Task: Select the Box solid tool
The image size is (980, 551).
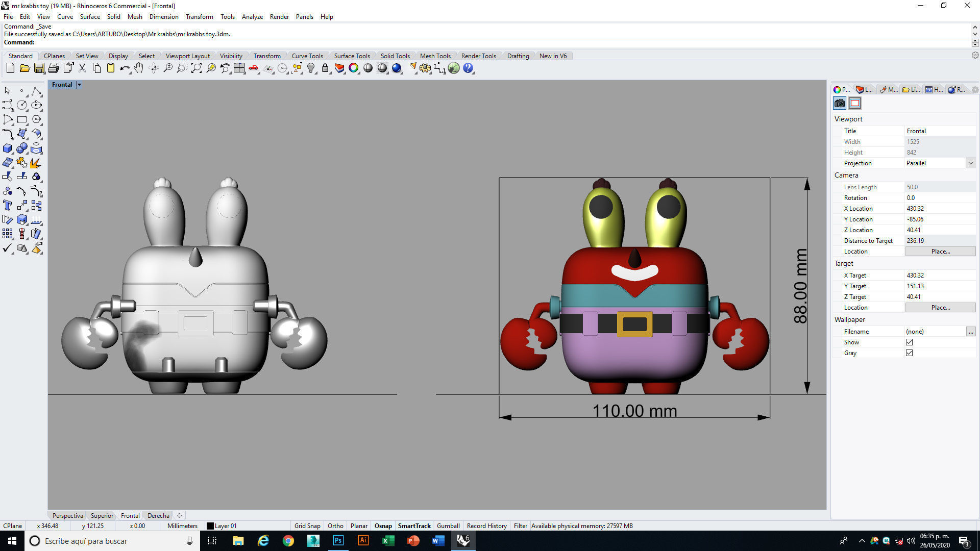Action: click(7, 148)
